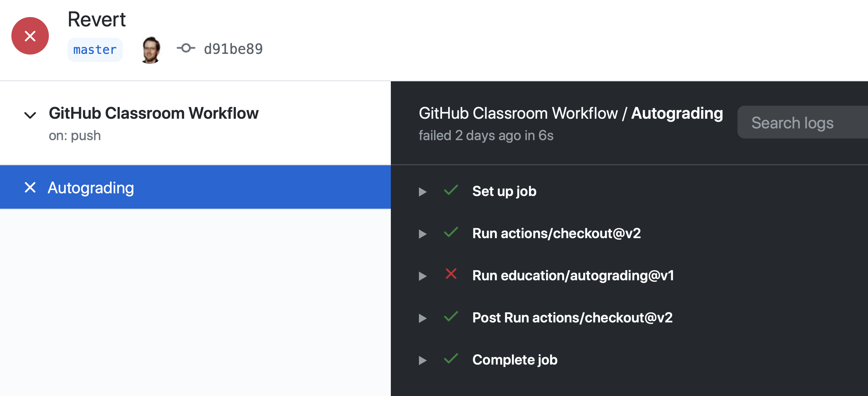Click the Post Run actions/checkout@v2 label
The height and width of the screenshot is (396, 868).
[572, 317]
